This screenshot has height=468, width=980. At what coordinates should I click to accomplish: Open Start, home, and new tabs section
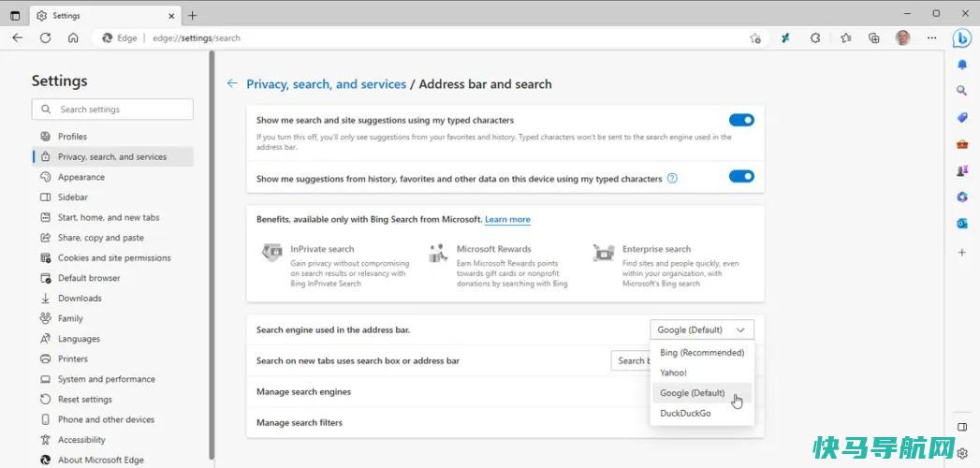coord(112,217)
